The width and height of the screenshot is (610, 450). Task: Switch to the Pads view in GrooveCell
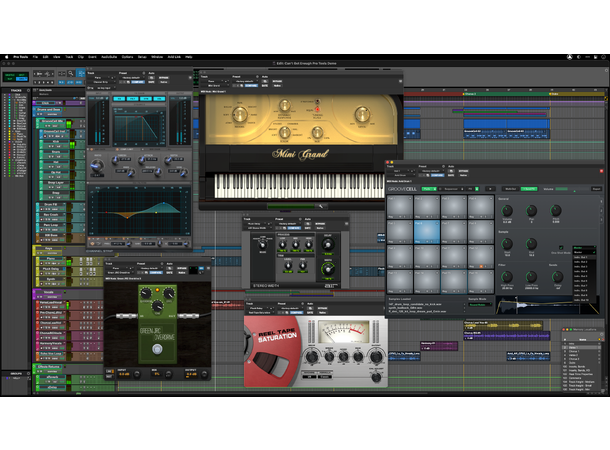(429, 189)
